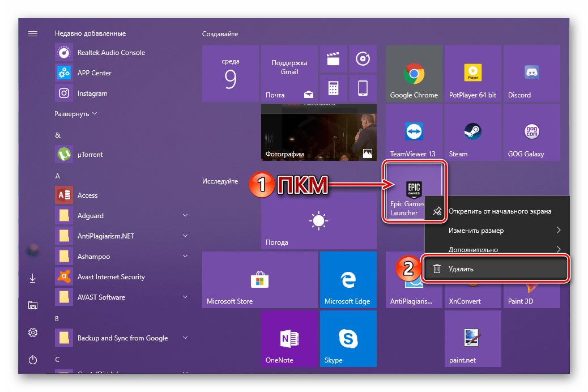Open GOG Galaxy tile

[531, 132]
